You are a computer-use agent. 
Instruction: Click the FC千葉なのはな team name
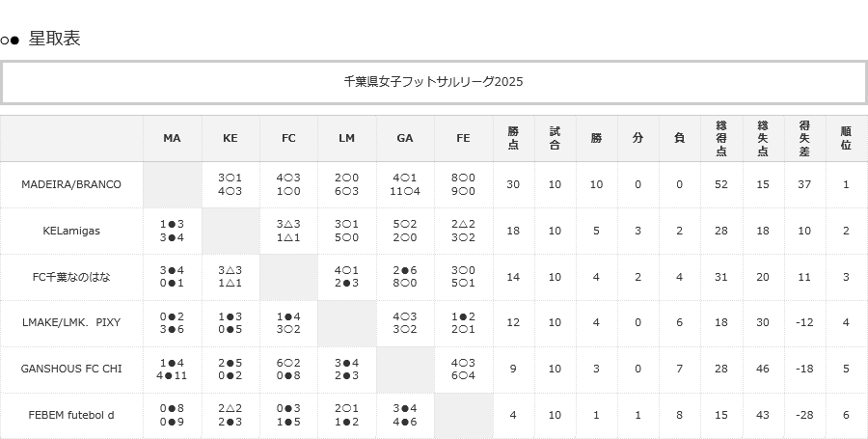coord(71,277)
